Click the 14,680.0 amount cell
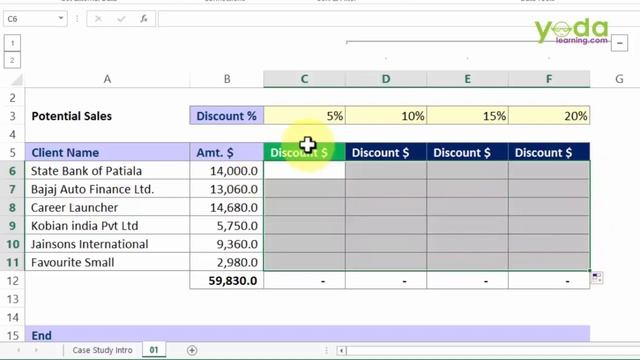Screen dimensions: 640x360 click(x=227, y=207)
